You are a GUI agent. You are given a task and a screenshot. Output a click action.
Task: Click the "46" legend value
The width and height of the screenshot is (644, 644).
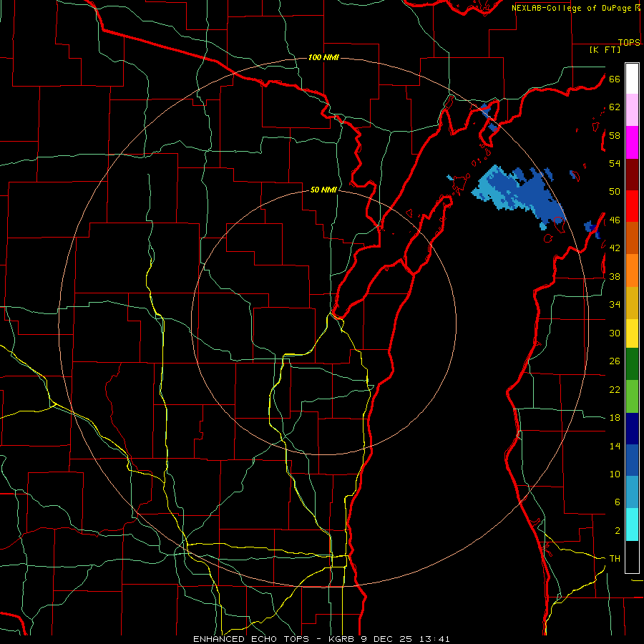pos(615,220)
